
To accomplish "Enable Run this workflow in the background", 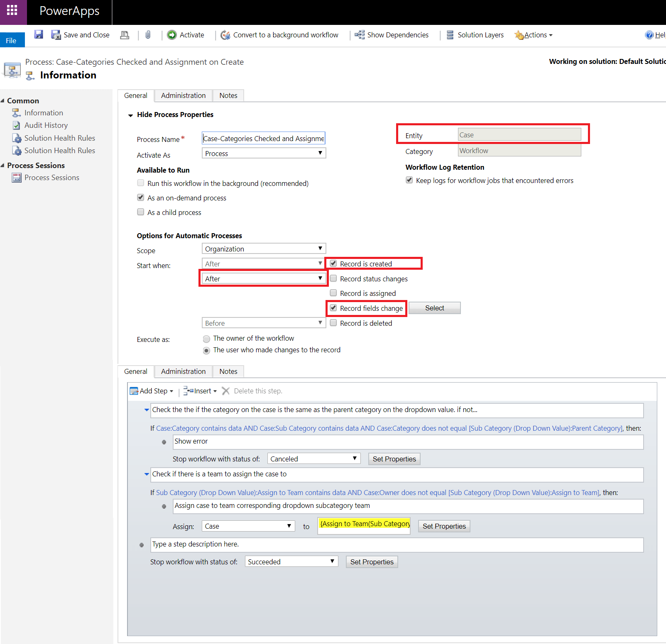I will click(x=141, y=183).
